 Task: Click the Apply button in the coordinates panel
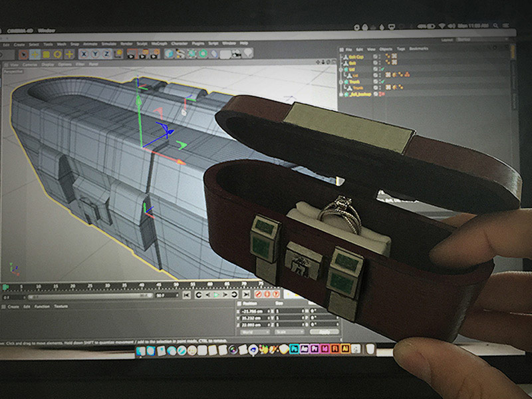pyautogui.click(x=323, y=331)
